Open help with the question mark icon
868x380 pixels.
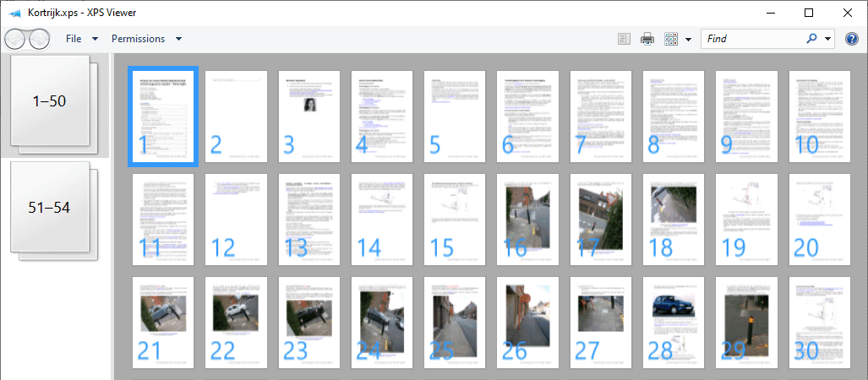click(851, 39)
